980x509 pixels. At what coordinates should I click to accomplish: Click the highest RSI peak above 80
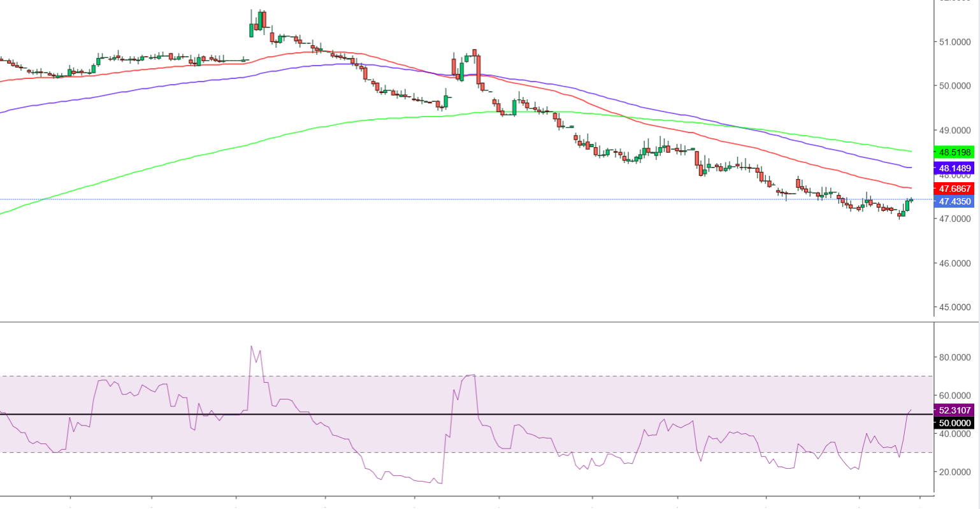pos(252,347)
